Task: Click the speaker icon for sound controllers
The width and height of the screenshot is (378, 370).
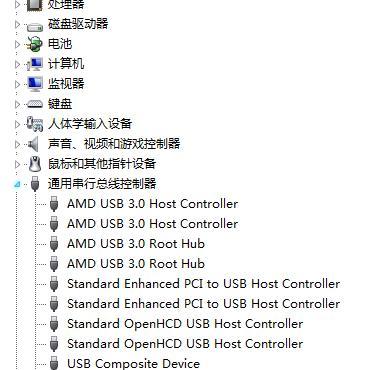Action: point(33,144)
